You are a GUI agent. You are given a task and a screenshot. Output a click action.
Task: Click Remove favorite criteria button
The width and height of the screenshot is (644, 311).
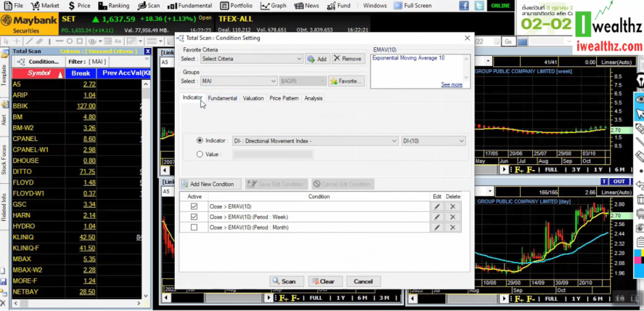point(347,59)
